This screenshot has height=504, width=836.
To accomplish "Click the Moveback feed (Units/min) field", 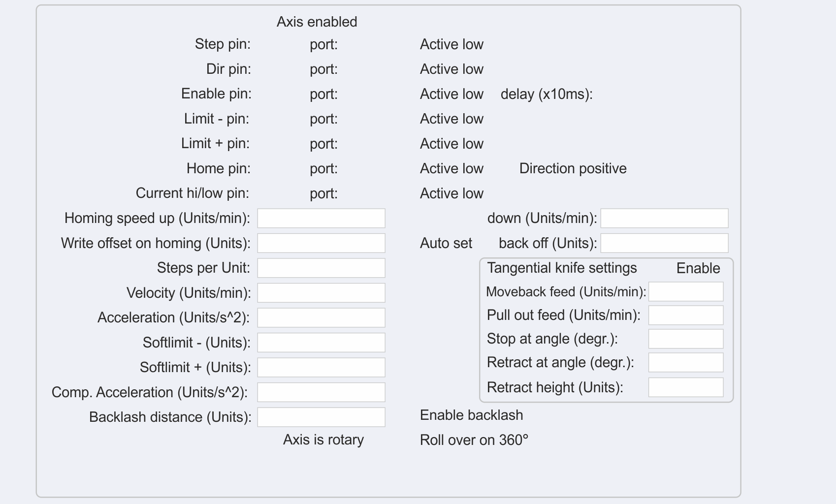I will 686,291.
